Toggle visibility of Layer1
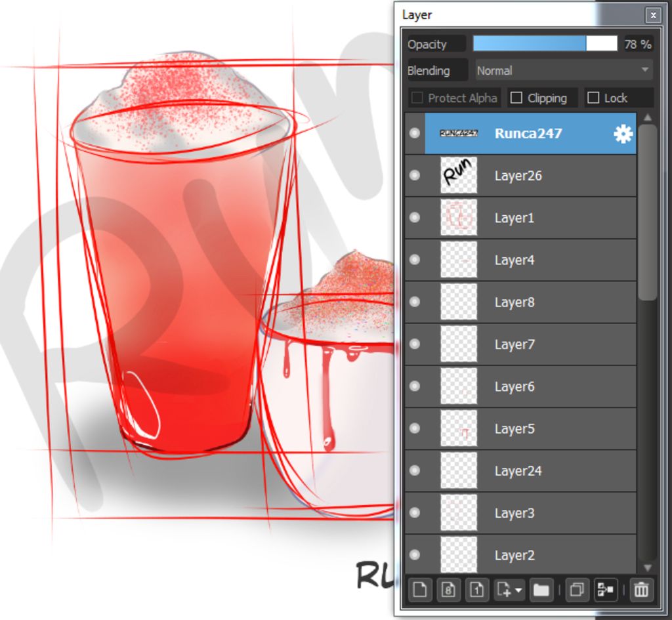The width and height of the screenshot is (672, 620). 415,217
